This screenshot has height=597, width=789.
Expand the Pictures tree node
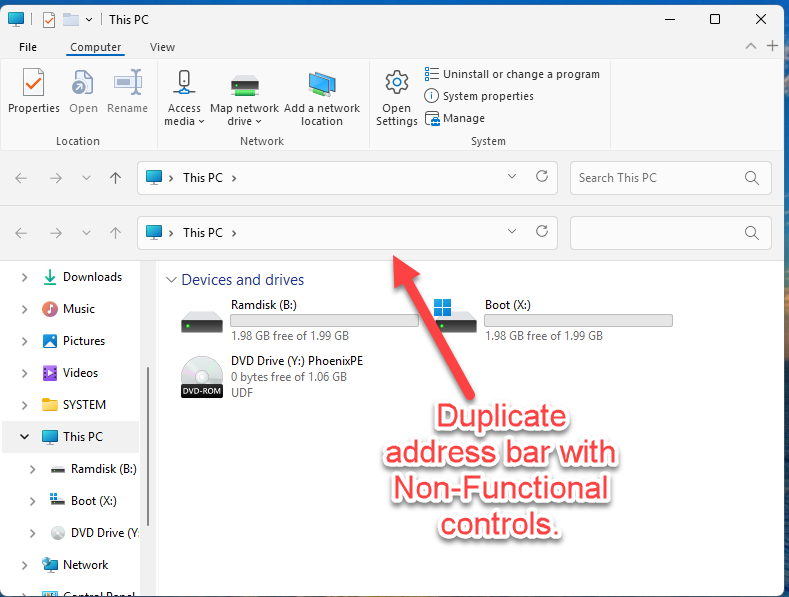coord(24,341)
